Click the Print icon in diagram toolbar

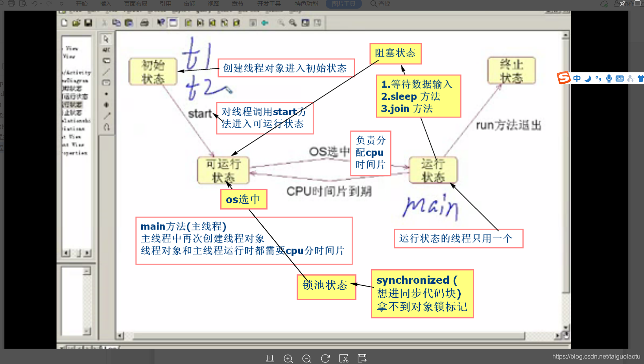point(144,23)
